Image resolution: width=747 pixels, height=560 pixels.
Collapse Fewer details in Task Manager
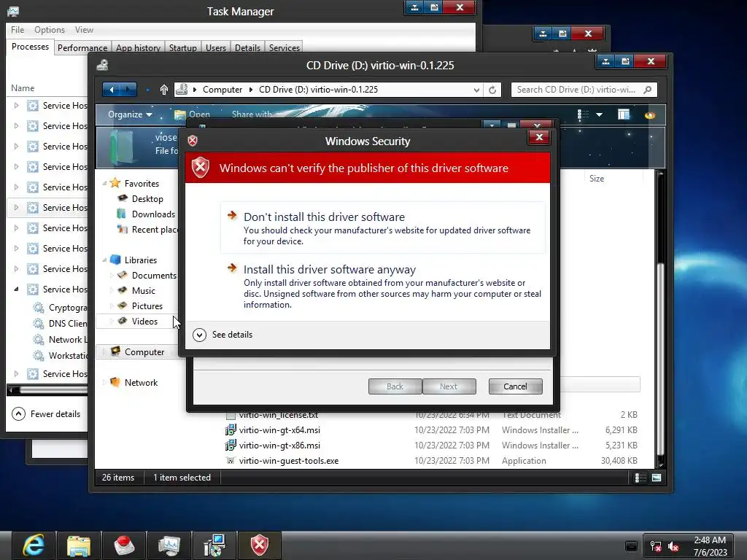pos(18,414)
